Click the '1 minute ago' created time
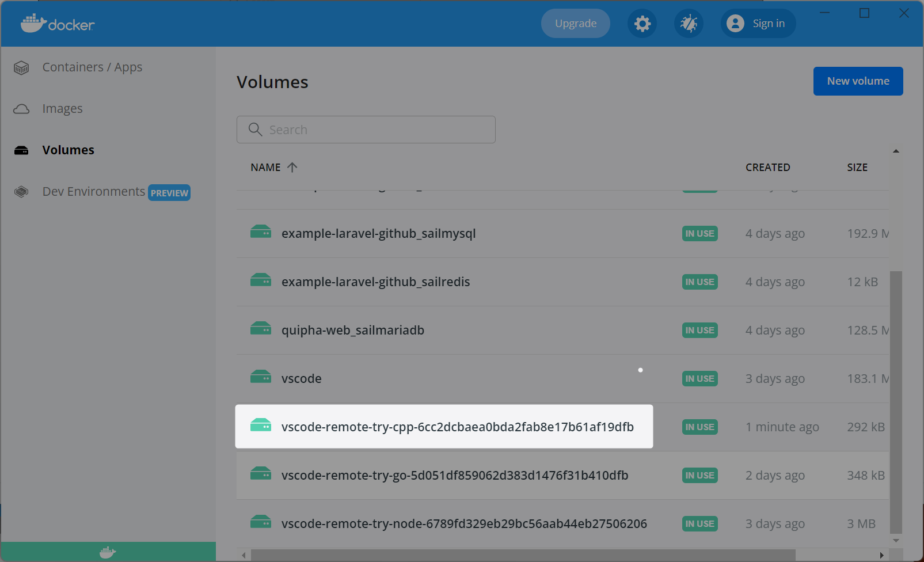924x562 pixels. click(782, 427)
